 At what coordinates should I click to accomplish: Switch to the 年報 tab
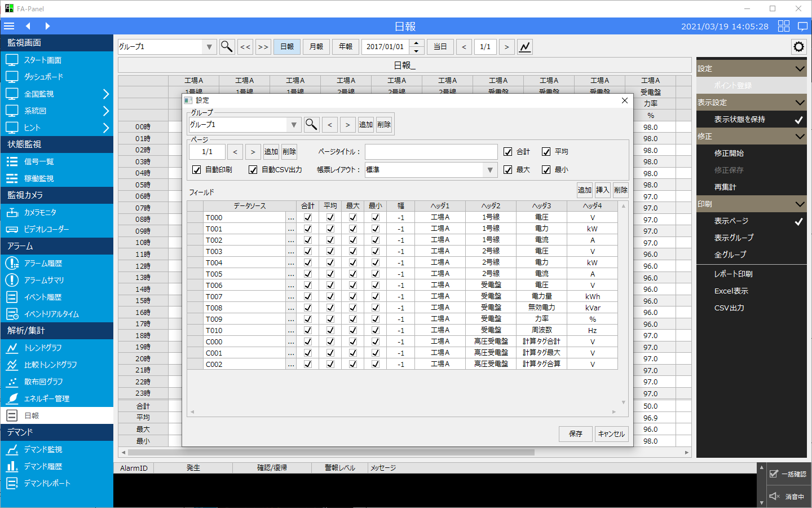(x=346, y=47)
